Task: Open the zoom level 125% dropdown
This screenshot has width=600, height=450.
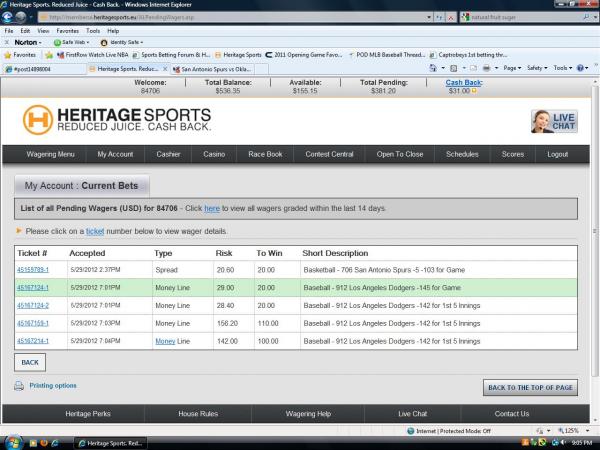Action: click(577, 430)
